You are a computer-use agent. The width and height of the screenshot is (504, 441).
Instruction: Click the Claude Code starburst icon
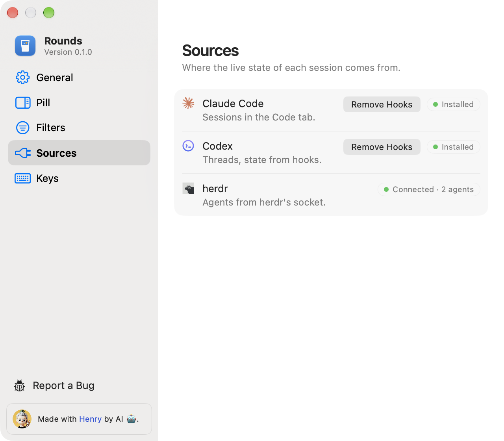pos(188,103)
